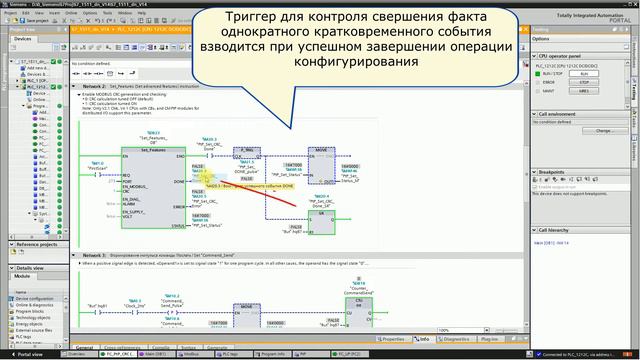
Task: Click the add reference project icon
Action: pos(13,252)
